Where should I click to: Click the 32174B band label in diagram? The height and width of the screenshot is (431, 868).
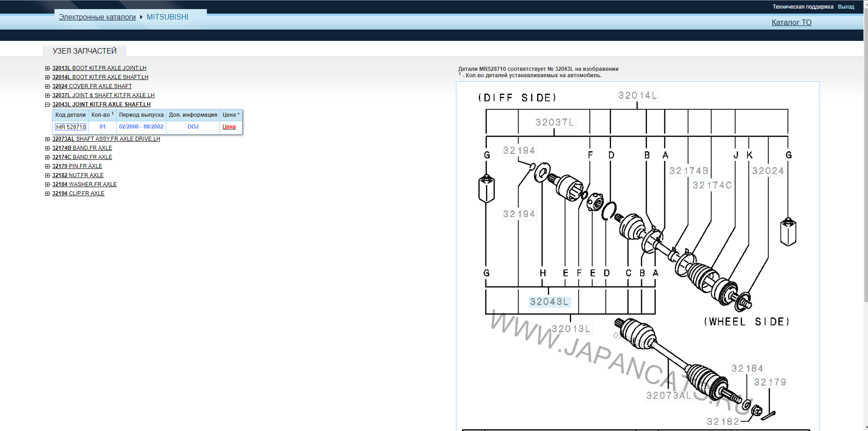pos(688,171)
